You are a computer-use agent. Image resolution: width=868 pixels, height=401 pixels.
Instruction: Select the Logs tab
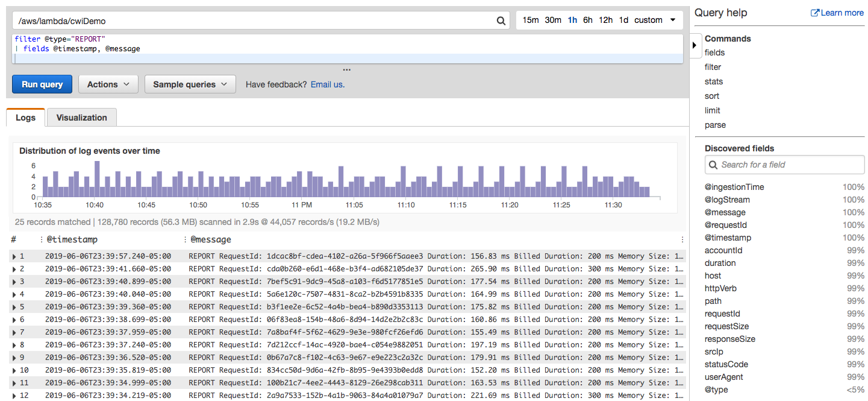[x=25, y=117]
